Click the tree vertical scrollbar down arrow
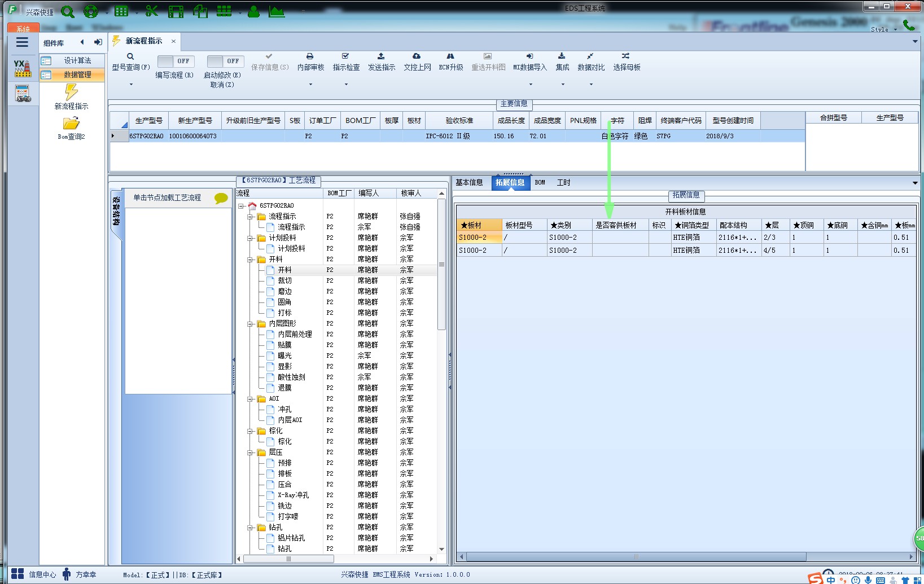This screenshot has width=924, height=584. (x=441, y=549)
